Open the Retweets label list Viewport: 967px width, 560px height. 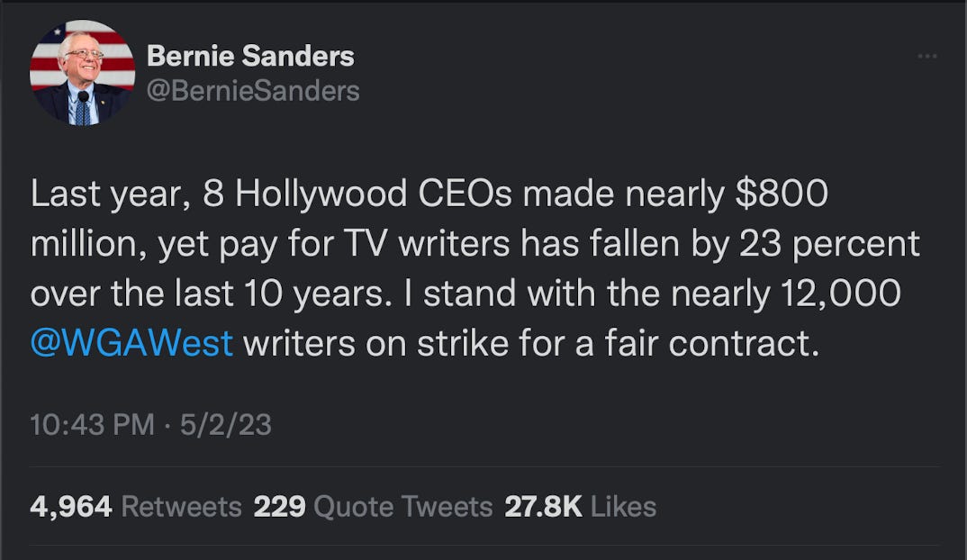[x=181, y=507]
